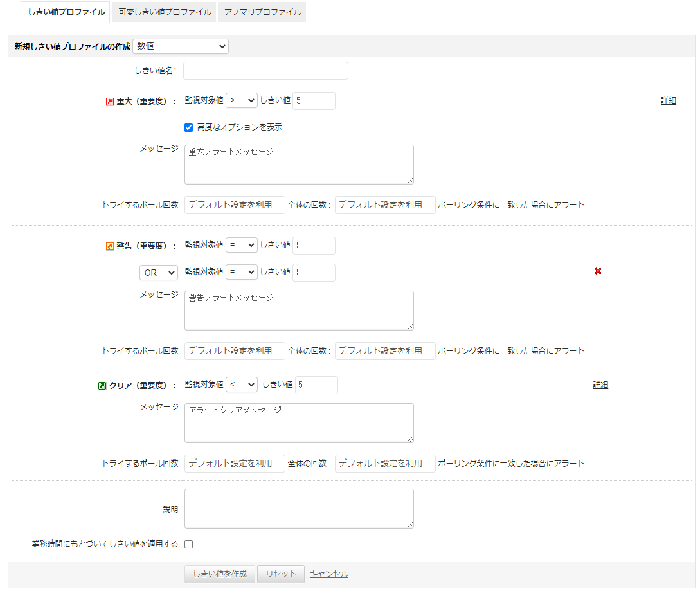Click the orange warning severity icon
The width and height of the screenshot is (700, 589).
[109, 246]
